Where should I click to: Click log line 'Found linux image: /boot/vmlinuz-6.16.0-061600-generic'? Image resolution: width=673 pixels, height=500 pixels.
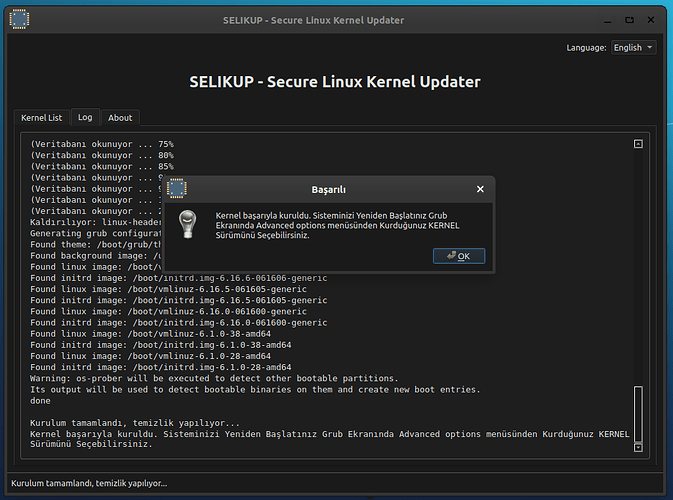point(168,312)
